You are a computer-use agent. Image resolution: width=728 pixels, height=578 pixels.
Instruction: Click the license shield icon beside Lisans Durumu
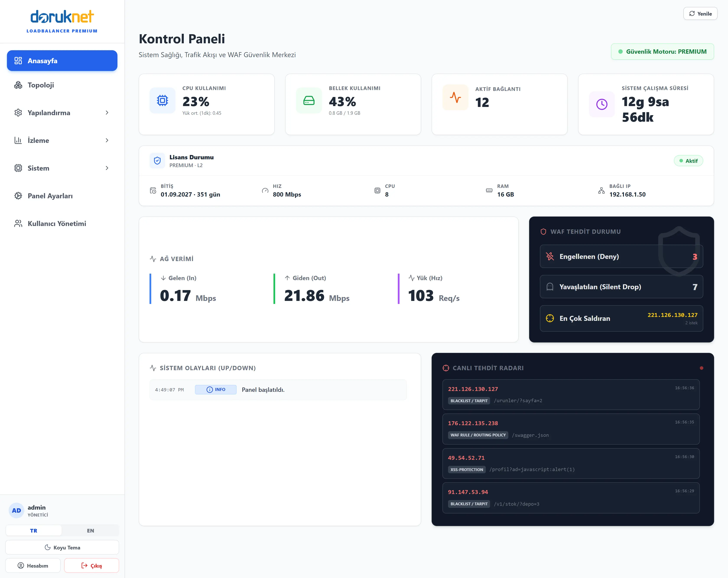pyautogui.click(x=157, y=161)
